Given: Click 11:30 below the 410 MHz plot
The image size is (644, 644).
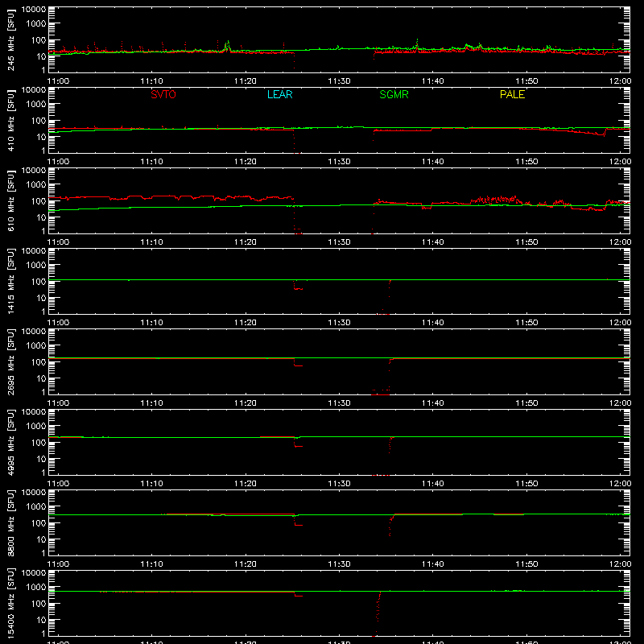Looking at the screenshot, I should pyautogui.click(x=339, y=162).
